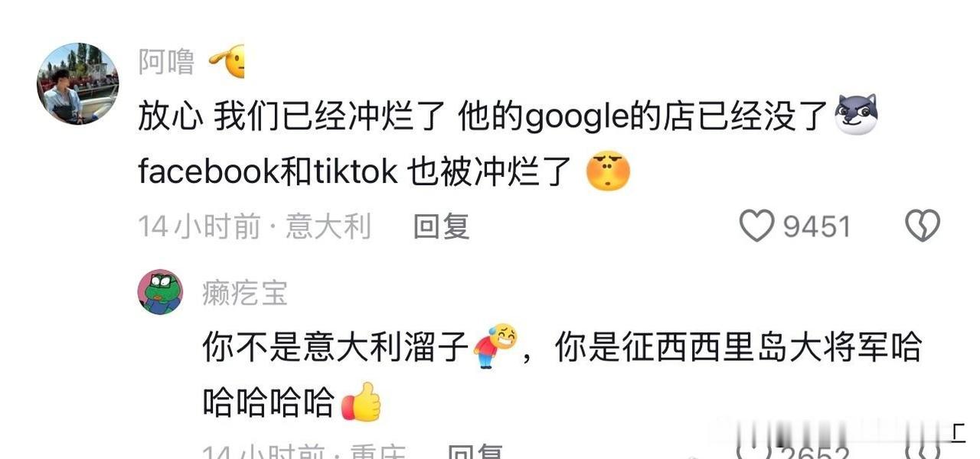
Task: Open user profile via the 癞疙宝 username
Action: point(245,293)
